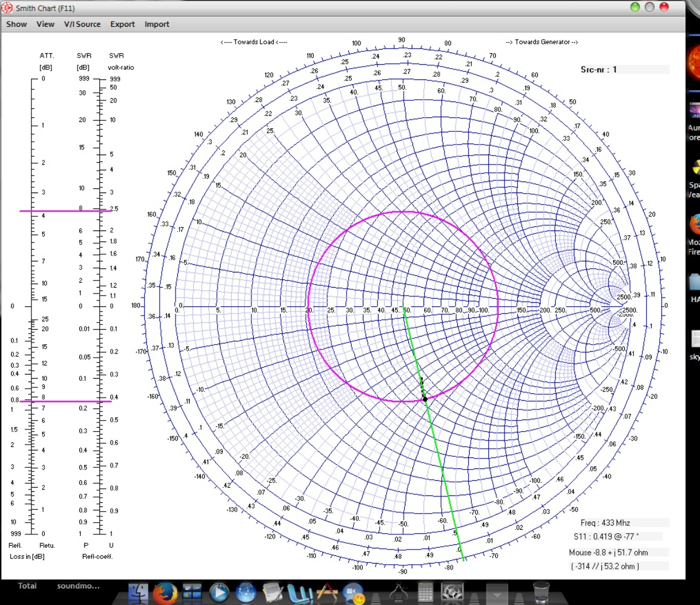Open the V/I Source menu
The width and height of the screenshot is (700, 605).
[82, 24]
